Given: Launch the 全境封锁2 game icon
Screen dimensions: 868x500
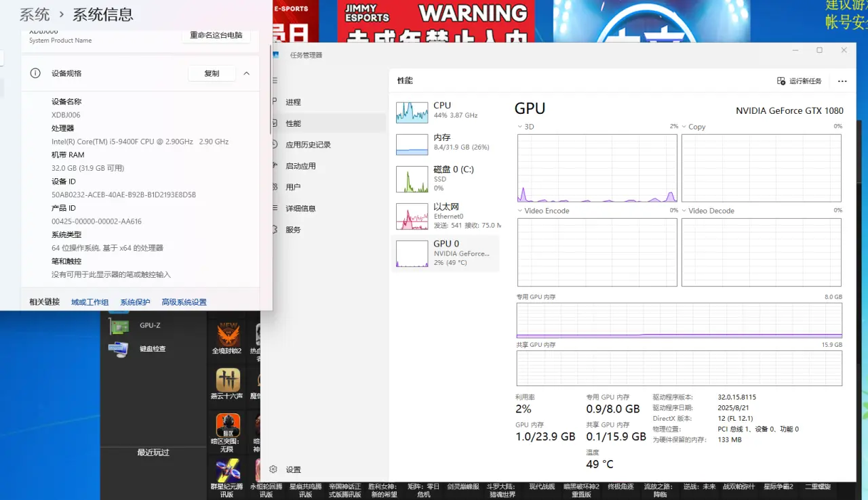Looking at the screenshot, I should coord(228,335).
